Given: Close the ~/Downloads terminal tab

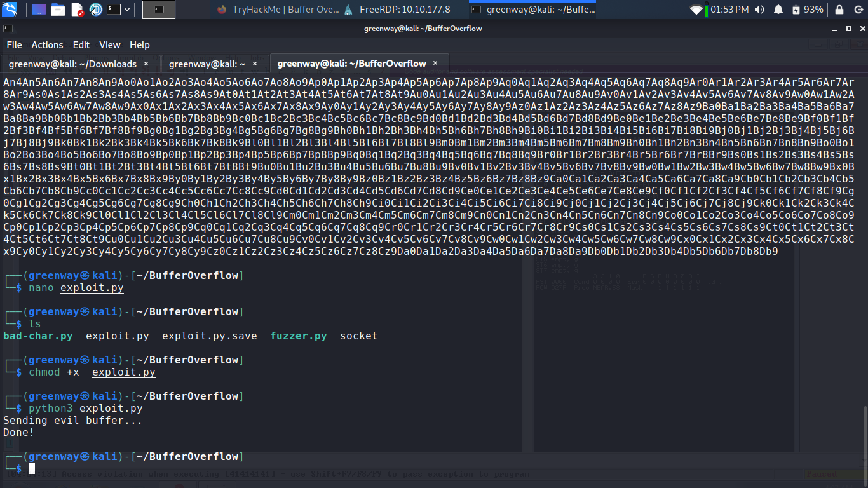Looking at the screenshot, I should pyautogui.click(x=146, y=64).
